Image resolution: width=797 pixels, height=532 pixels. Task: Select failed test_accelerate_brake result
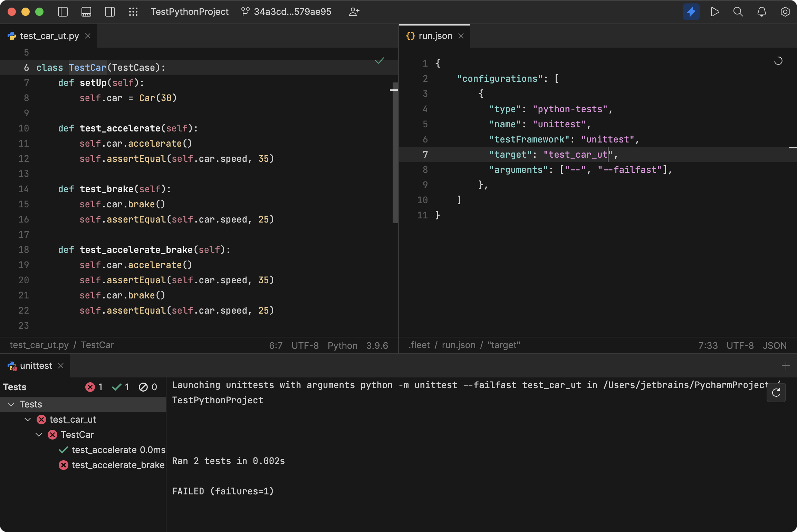(117, 465)
